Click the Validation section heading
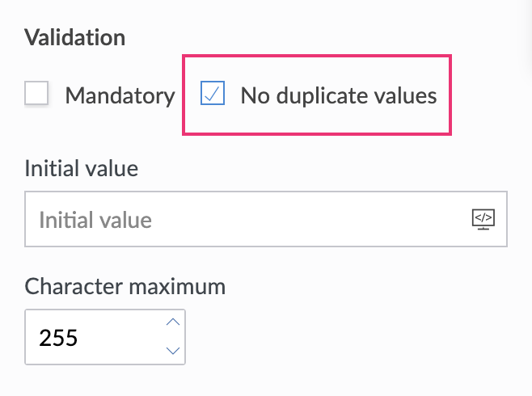The width and height of the screenshot is (532, 396). point(75,37)
